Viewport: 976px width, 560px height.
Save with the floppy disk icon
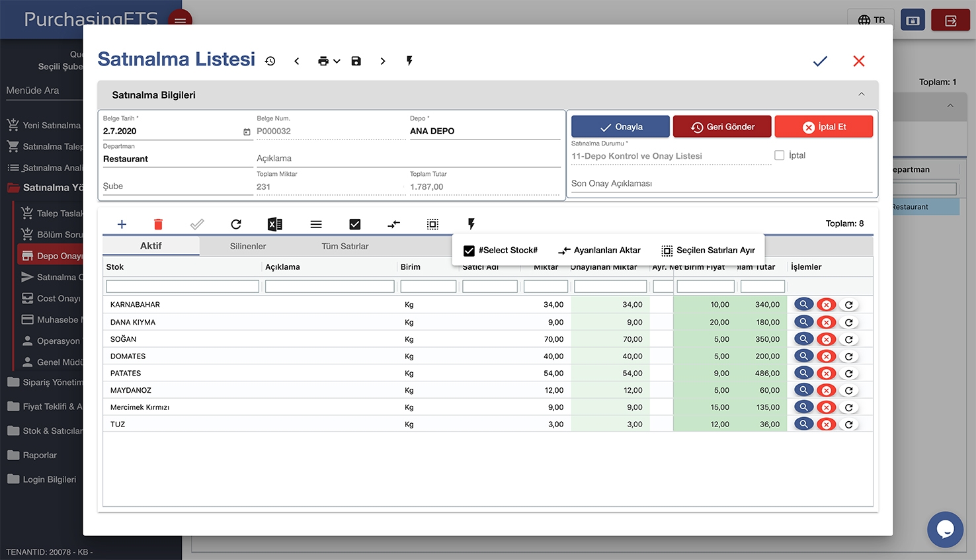(x=356, y=61)
